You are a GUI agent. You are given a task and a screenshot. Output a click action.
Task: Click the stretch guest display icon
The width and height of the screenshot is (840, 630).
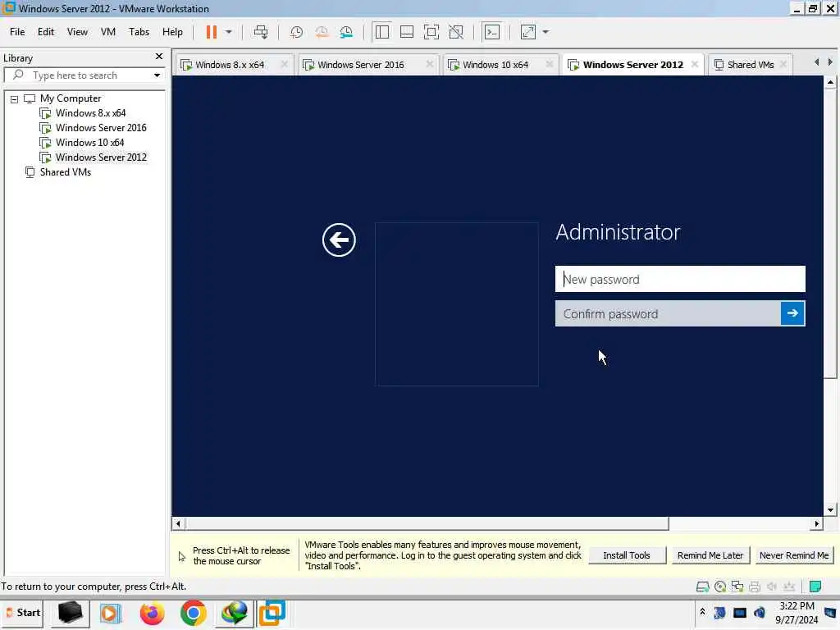tap(528, 32)
